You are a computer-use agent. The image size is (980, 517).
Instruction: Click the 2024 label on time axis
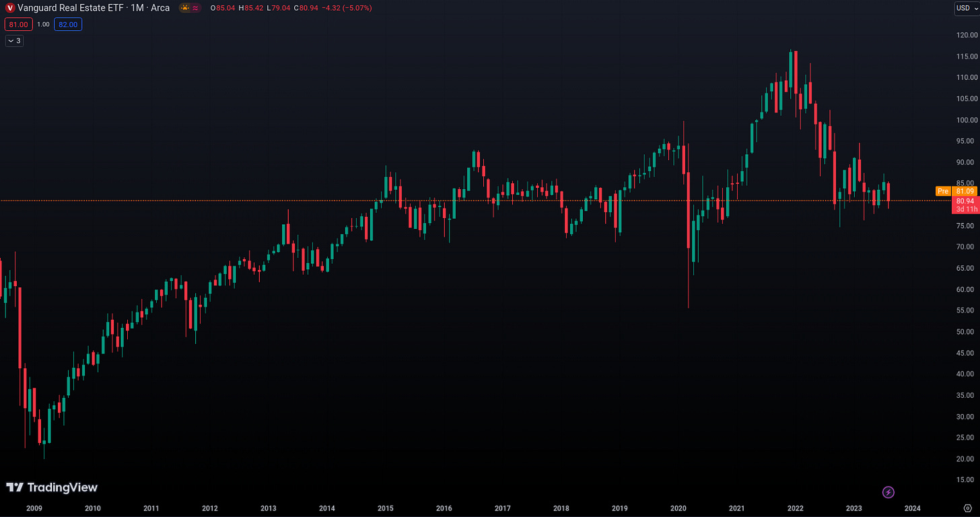pyautogui.click(x=913, y=509)
